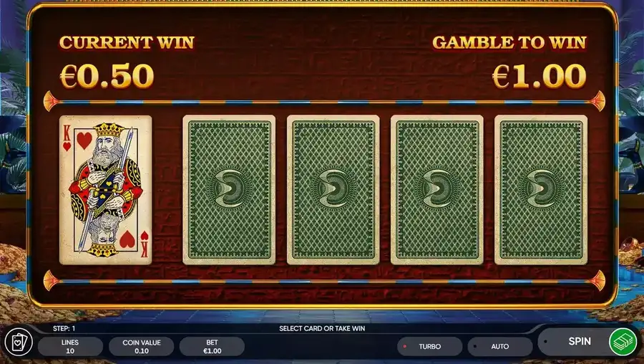Open the Bet €1.00 selector
Image resolution: width=644 pixels, height=364 pixels.
(x=213, y=346)
